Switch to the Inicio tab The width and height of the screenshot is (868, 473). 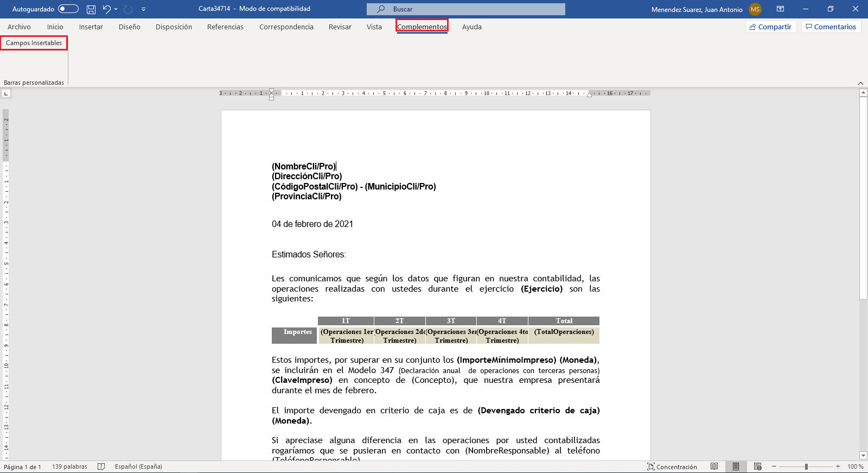55,27
